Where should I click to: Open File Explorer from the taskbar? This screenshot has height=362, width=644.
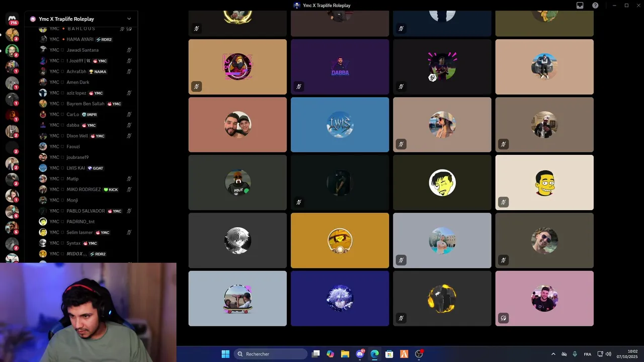tap(345, 354)
